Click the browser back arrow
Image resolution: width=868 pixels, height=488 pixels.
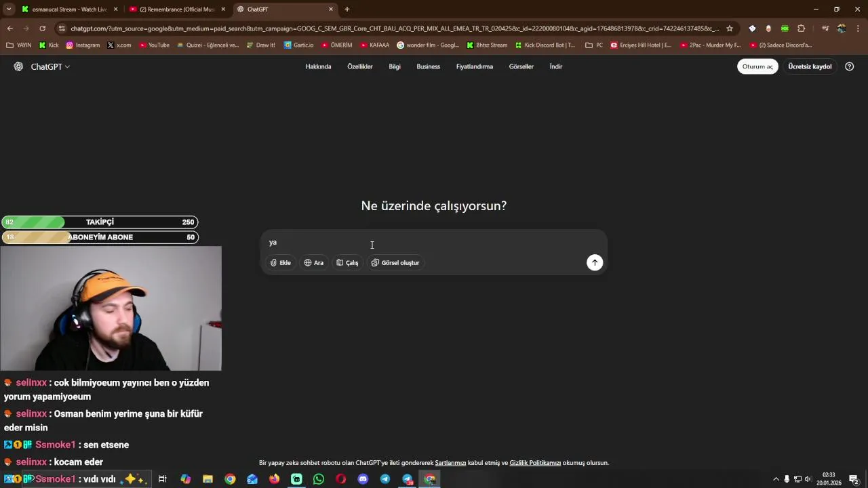[x=10, y=28]
